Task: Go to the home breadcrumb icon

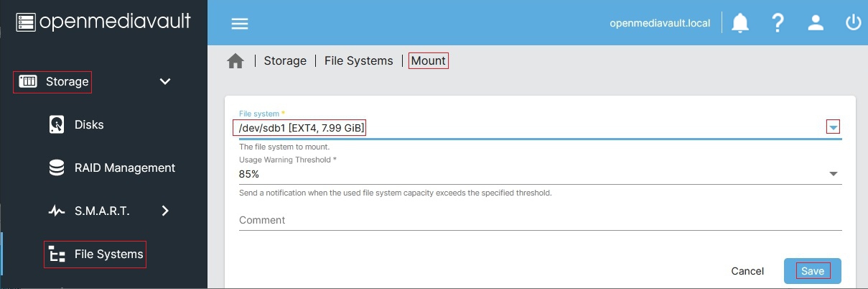Action: coord(235,61)
